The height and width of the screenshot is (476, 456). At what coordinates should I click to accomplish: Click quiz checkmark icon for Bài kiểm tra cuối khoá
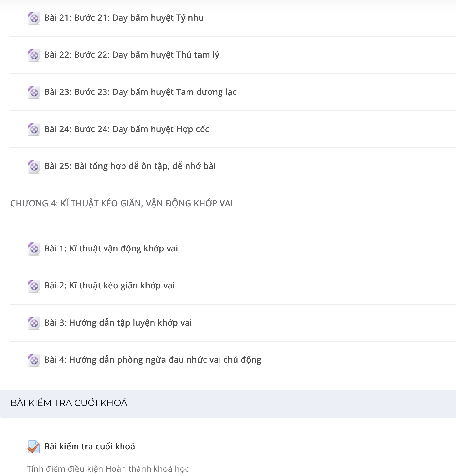34,447
